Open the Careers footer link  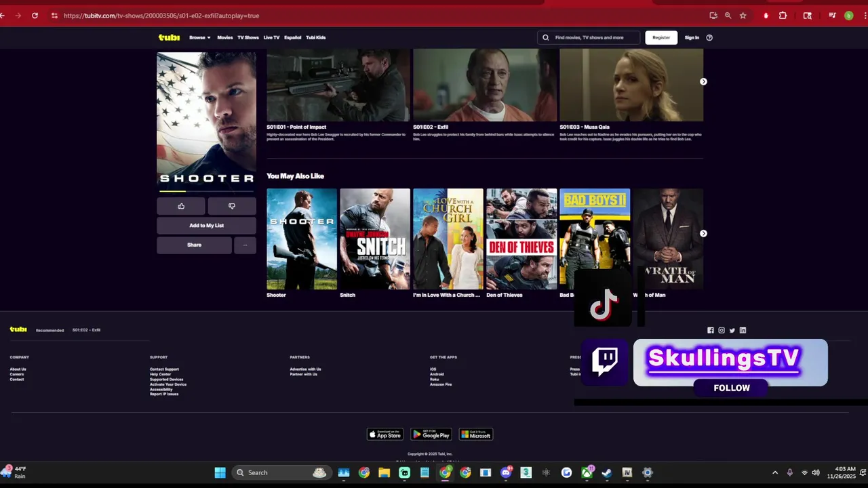(x=16, y=374)
